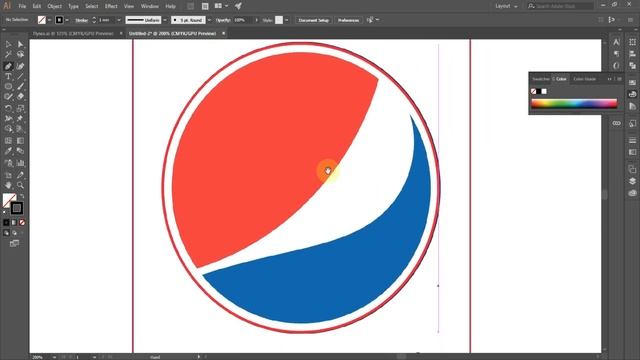The height and width of the screenshot is (360, 640).
Task: Select the black swatch in Color panel
Action: pos(538,91)
